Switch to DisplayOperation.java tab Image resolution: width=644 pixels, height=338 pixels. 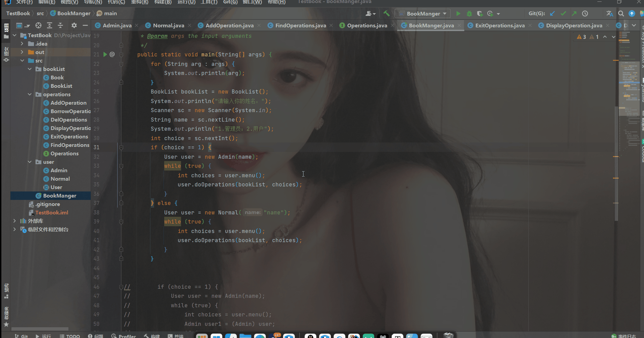point(574,25)
